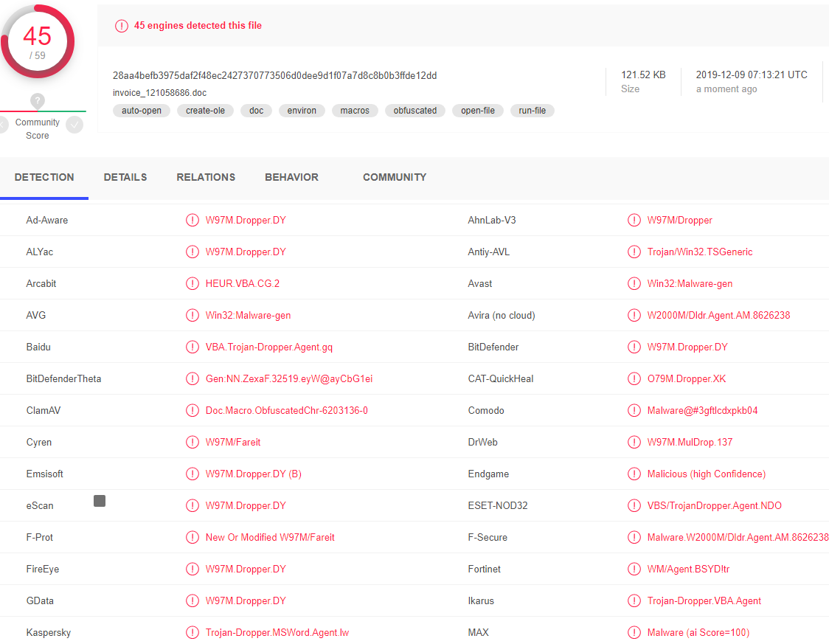Click the alert icon next to MAX's result
The height and width of the screenshot is (644, 829).
634,632
